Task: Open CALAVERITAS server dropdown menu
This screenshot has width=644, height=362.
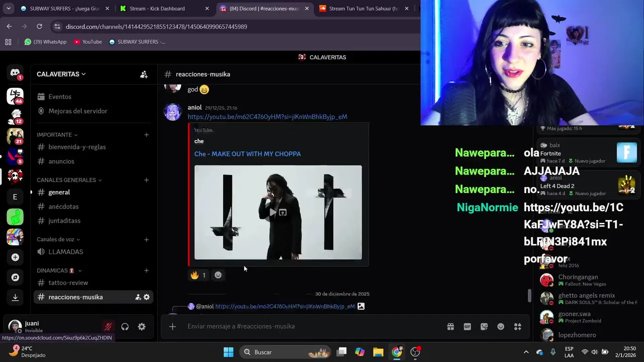Action: coord(61,74)
